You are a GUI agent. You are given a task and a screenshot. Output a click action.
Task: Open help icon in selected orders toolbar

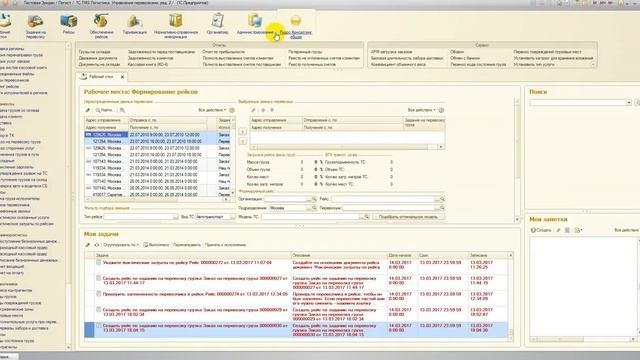coord(441,110)
